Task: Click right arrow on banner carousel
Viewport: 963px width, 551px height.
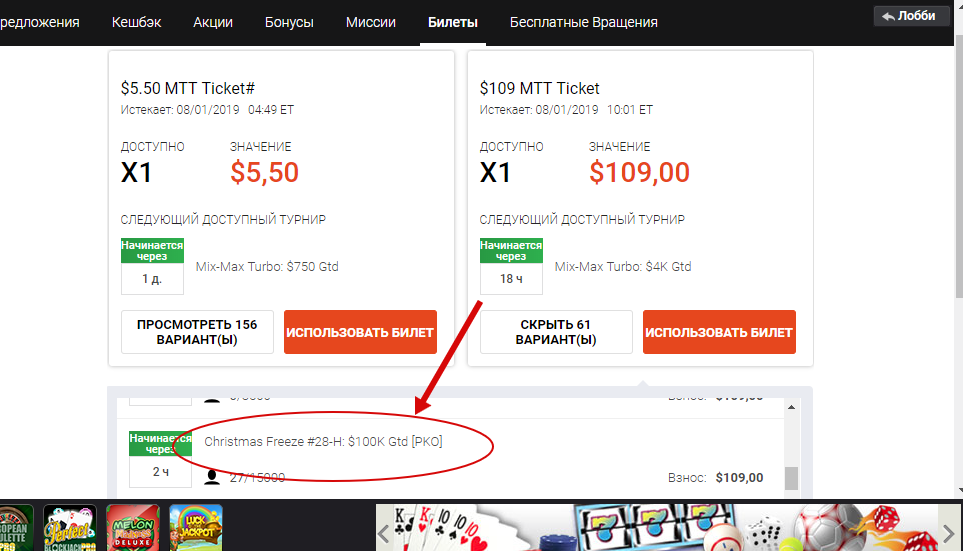Action: pyautogui.click(x=949, y=533)
